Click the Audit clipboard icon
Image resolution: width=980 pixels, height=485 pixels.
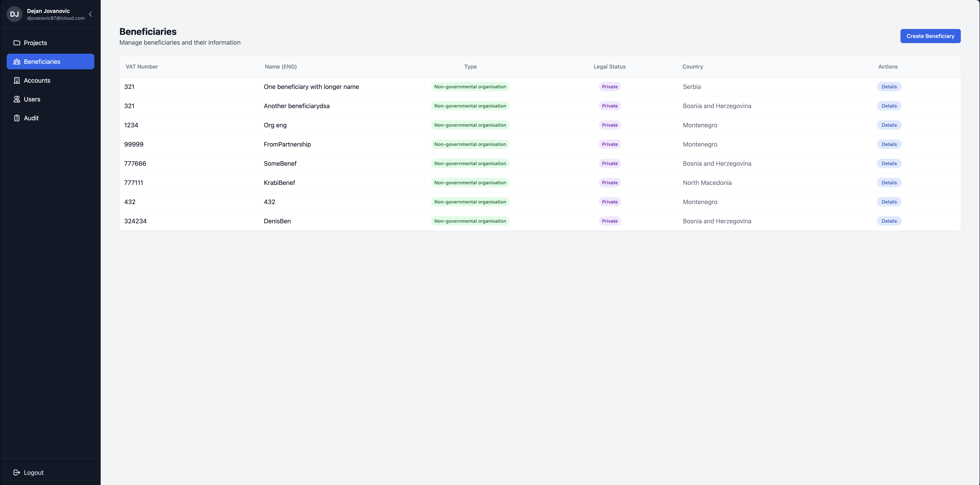[17, 118]
